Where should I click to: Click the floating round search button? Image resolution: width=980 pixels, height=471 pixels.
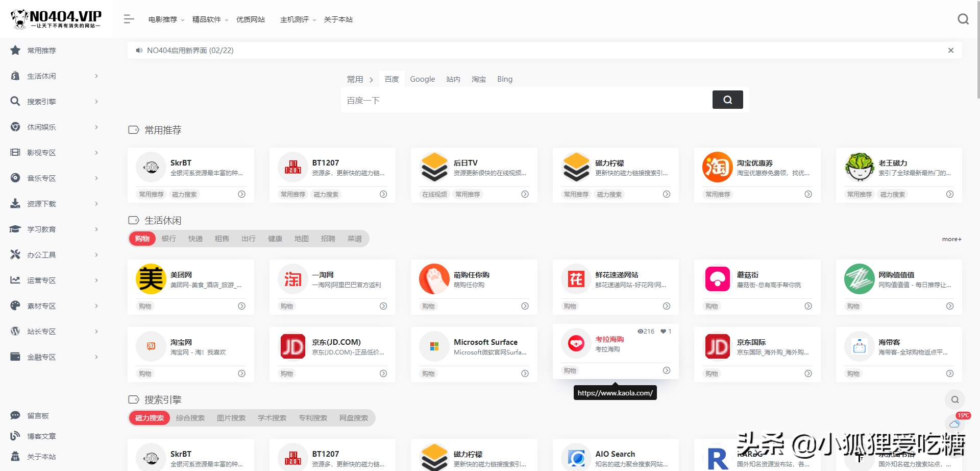(954, 399)
